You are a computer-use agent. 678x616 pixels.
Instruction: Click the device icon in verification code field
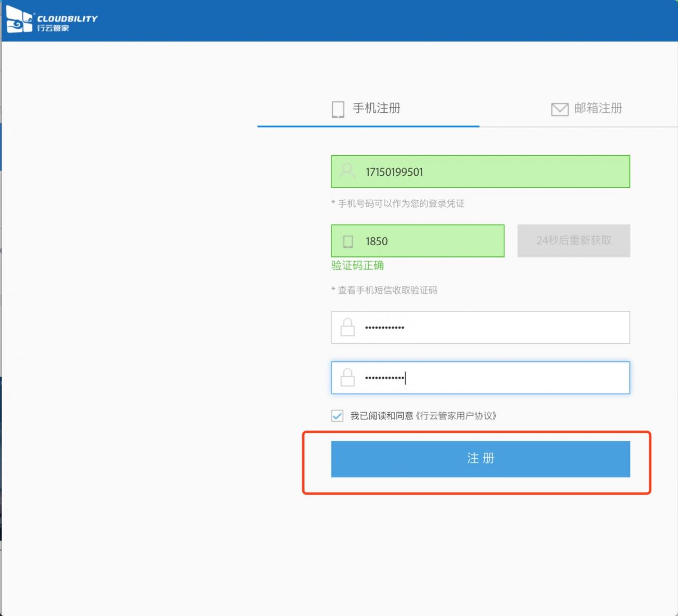pyautogui.click(x=348, y=242)
